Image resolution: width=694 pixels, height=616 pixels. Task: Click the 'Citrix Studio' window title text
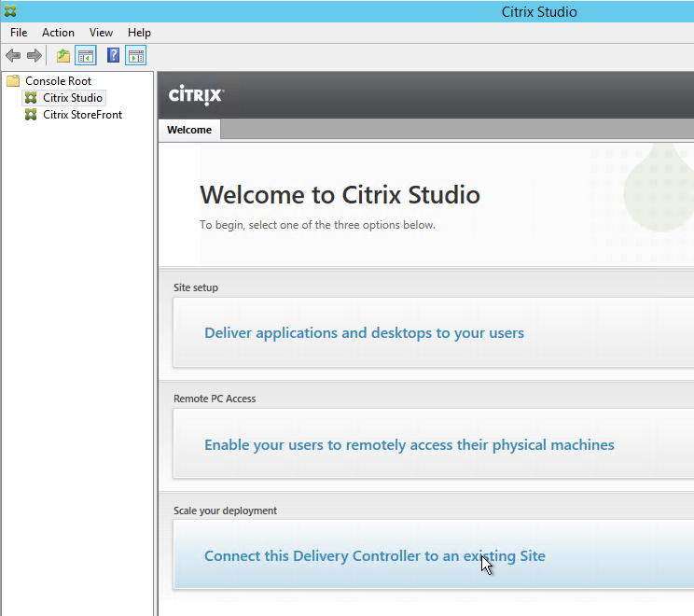pyautogui.click(x=539, y=11)
